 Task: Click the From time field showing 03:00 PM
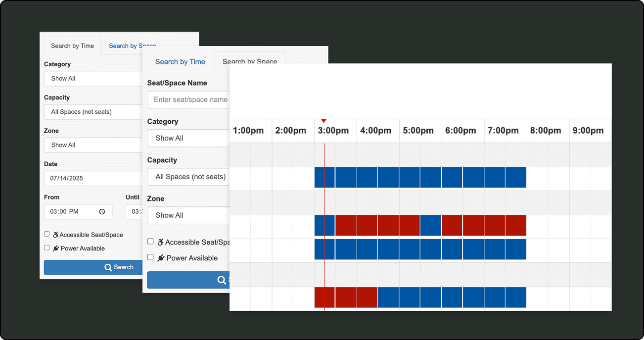pos(78,211)
